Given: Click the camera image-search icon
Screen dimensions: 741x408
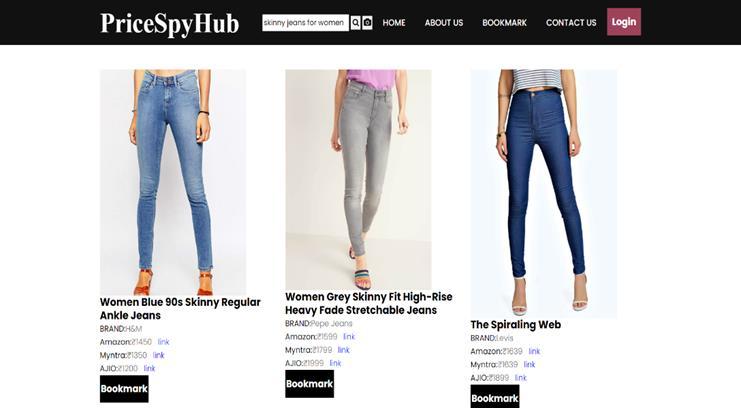Looking at the screenshot, I should [367, 23].
